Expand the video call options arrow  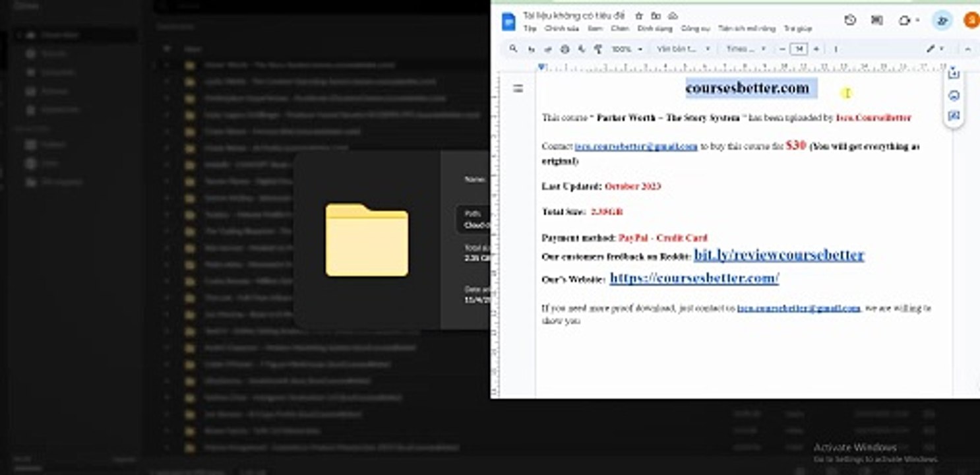919,21
